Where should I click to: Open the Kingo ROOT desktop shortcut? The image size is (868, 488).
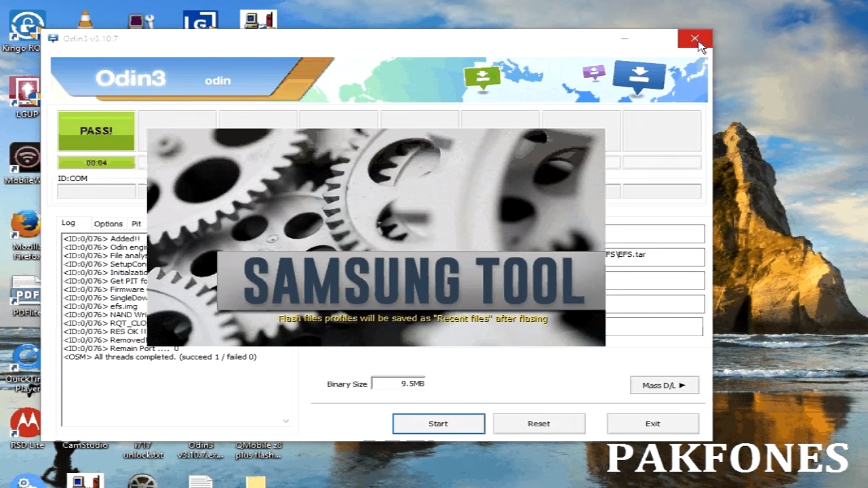click(x=26, y=30)
